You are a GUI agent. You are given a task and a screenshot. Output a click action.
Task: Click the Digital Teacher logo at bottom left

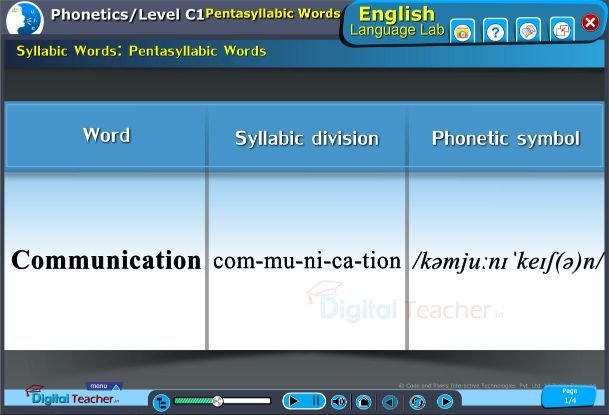pyautogui.click(x=73, y=396)
